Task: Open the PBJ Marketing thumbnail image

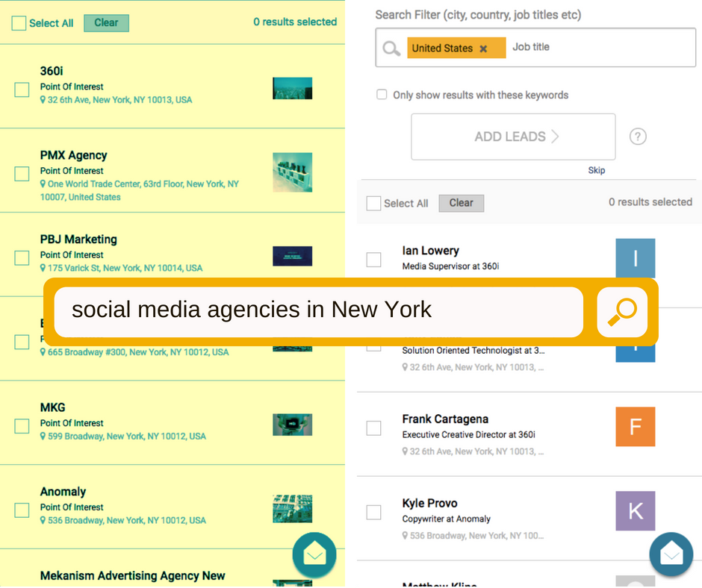Action: (292, 256)
